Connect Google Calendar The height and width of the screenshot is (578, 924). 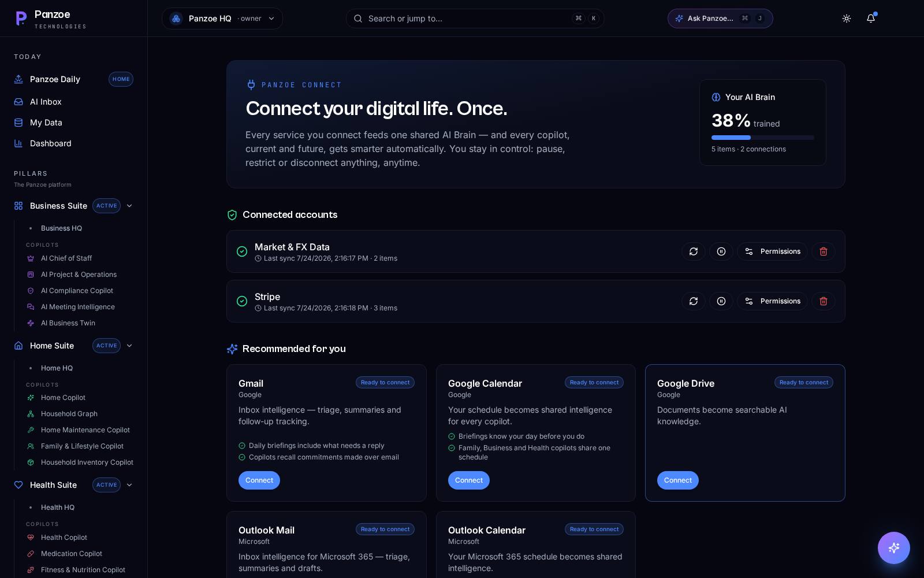coord(469,480)
